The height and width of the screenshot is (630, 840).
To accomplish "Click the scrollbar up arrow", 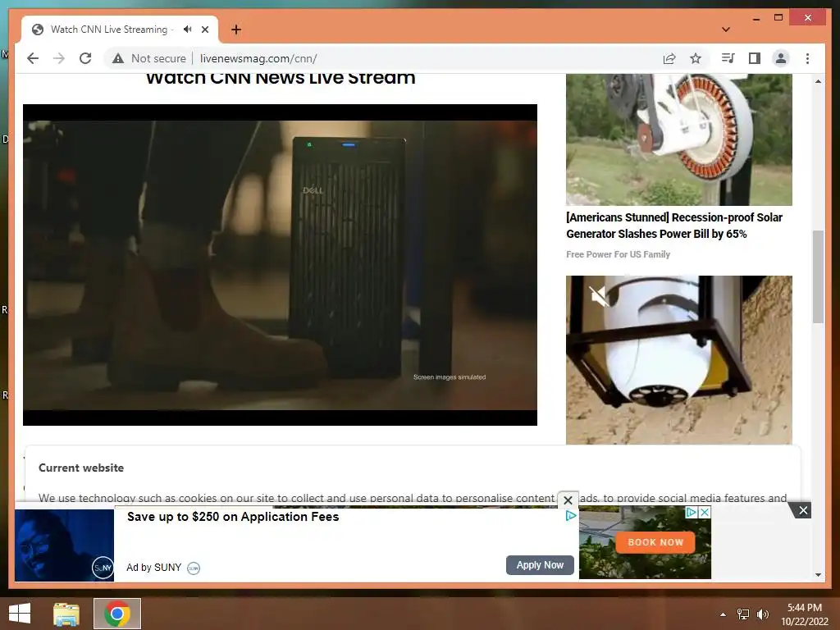I will pyautogui.click(x=818, y=81).
